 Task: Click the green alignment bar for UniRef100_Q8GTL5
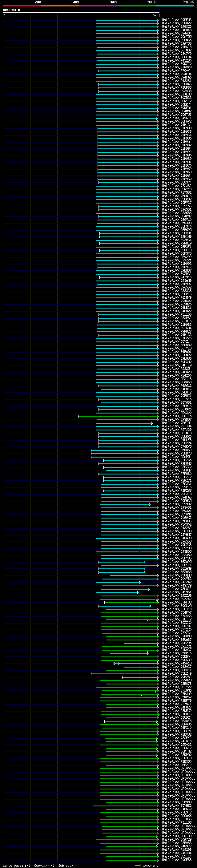point(118,417)
